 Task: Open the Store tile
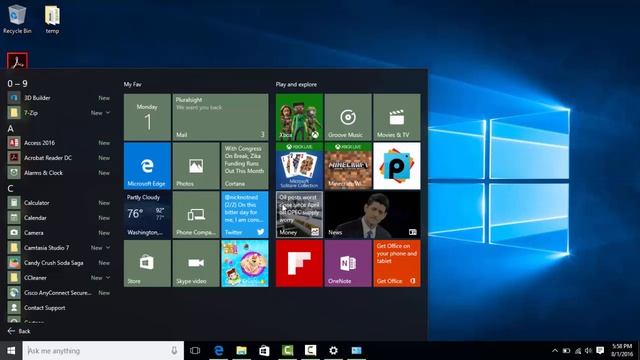[x=147, y=263]
